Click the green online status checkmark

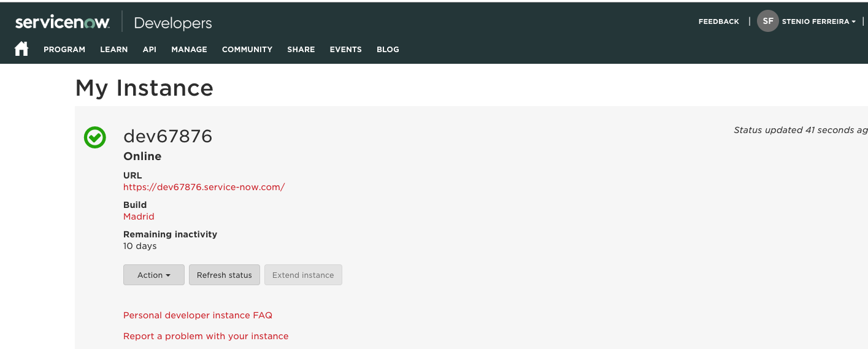click(x=95, y=137)
